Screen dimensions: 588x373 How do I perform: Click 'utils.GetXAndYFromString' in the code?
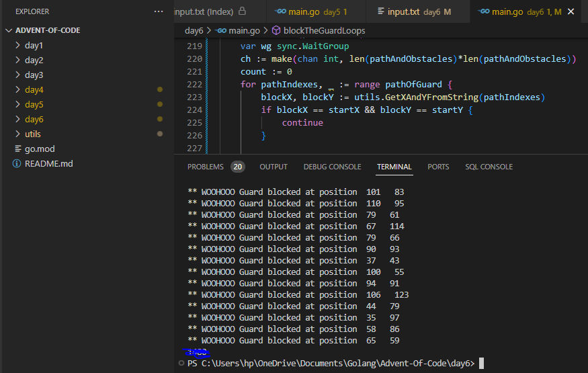click(x=416, y=97)
